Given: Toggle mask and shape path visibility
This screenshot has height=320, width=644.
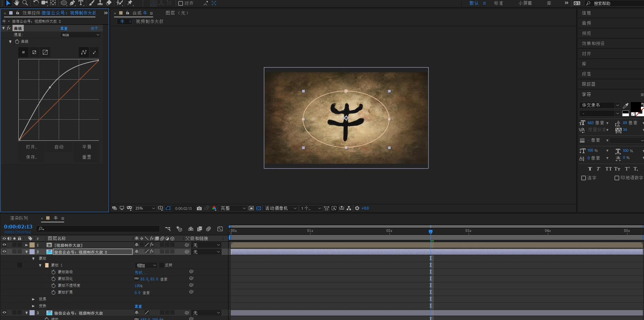Looking at the screenshot, I should pos(168,208).
